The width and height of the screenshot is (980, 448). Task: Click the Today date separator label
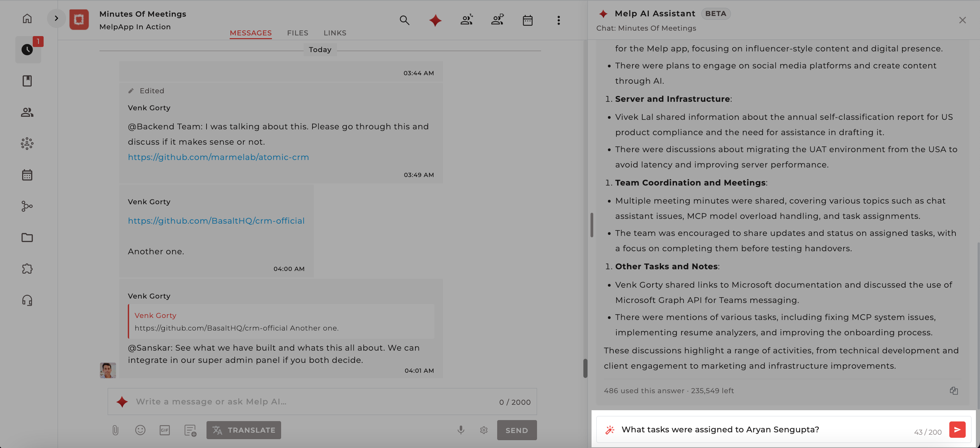click(320, 50)
